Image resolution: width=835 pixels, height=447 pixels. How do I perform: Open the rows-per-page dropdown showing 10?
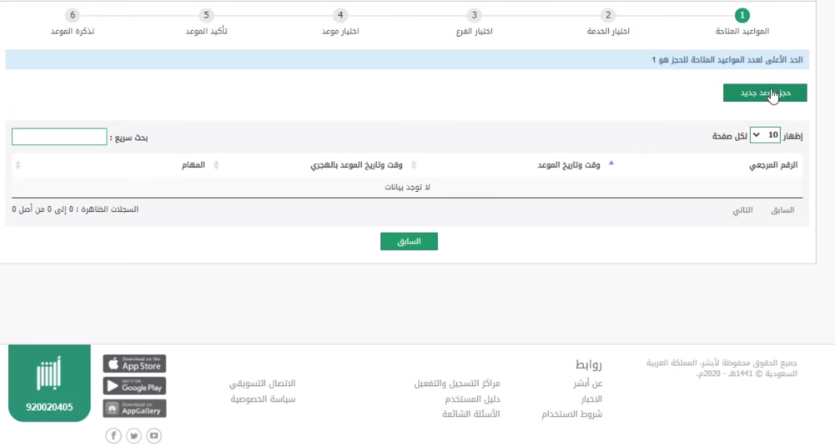[x=767, y=136]
